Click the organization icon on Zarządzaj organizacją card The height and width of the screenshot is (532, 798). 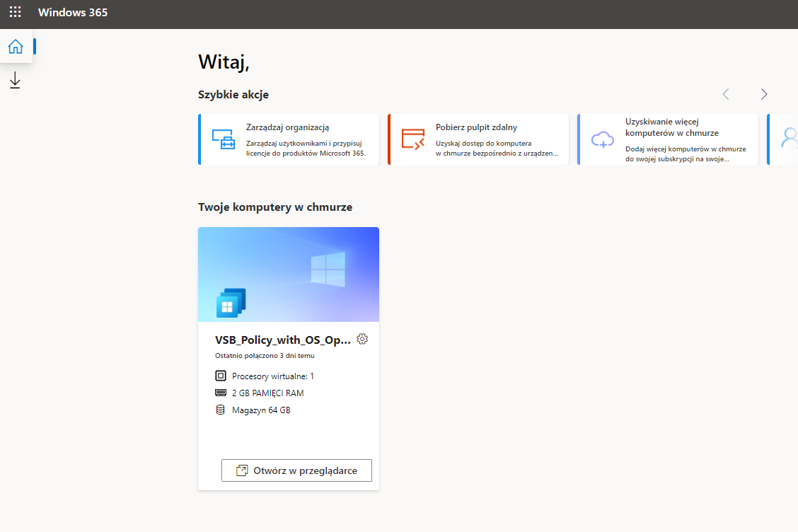point(224,139)
